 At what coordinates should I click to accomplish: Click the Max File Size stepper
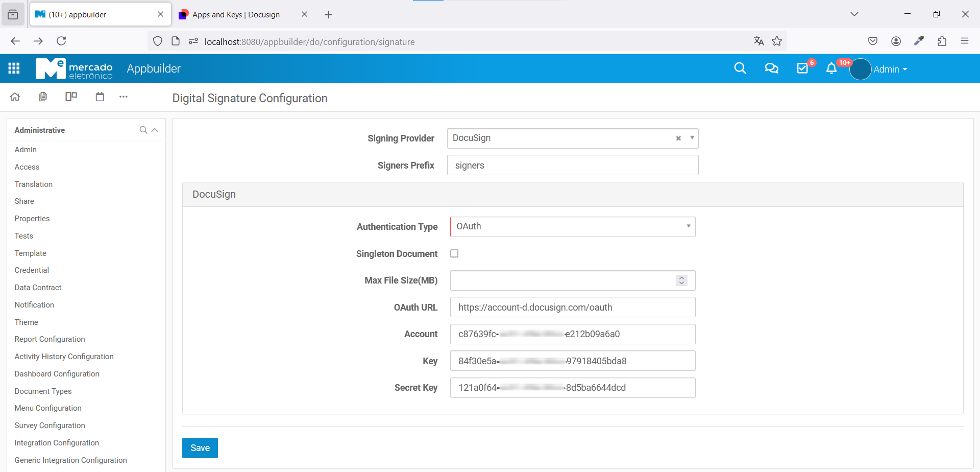(681, 280)
